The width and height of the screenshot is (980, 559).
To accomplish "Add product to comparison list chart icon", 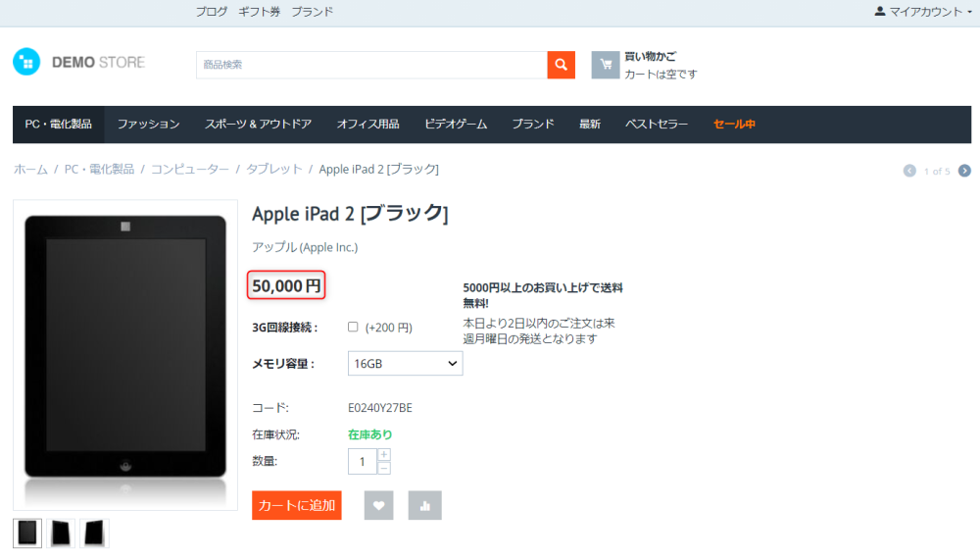I will [x=425, y=505].
